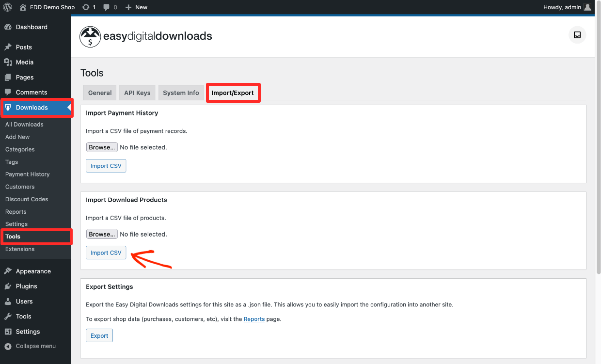Click 'Import a CSV file of payment records.'

pyautogui.click(x=137, y=131)
